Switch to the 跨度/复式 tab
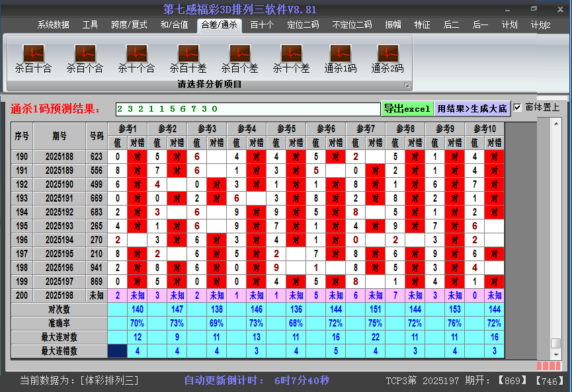 129,25
